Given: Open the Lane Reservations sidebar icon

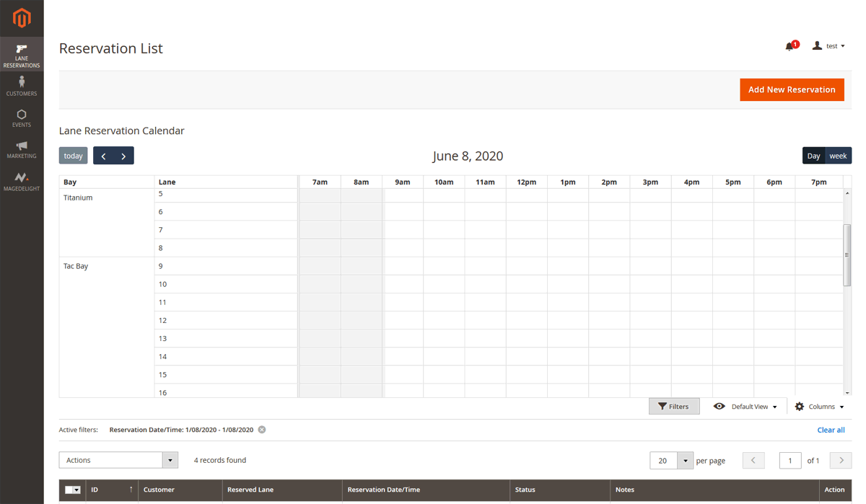Looking at the screenshot, I should coord(21,49).
